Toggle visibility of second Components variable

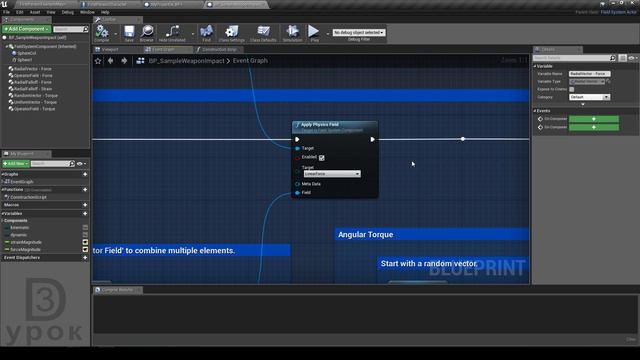pos(85,235)
